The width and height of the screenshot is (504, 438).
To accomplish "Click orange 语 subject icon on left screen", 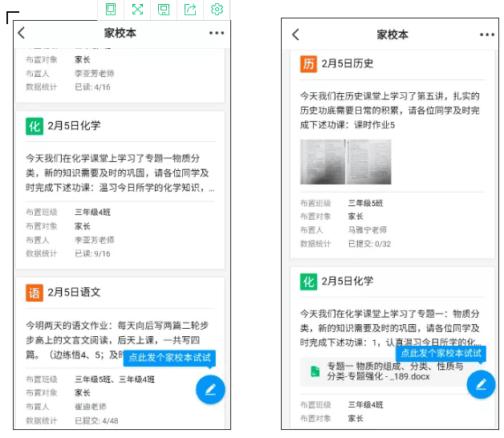I will coord(35,293).
